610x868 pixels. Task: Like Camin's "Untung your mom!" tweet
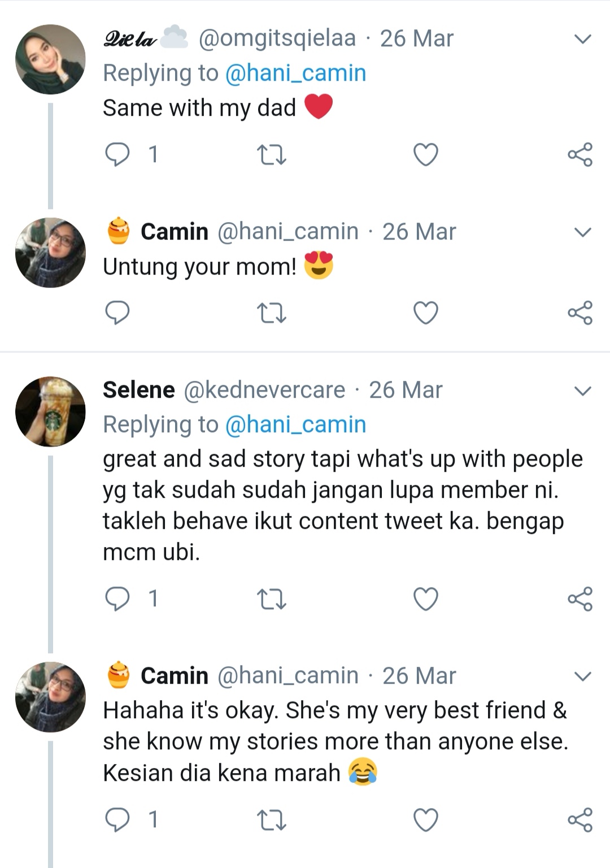click(426, 313)
